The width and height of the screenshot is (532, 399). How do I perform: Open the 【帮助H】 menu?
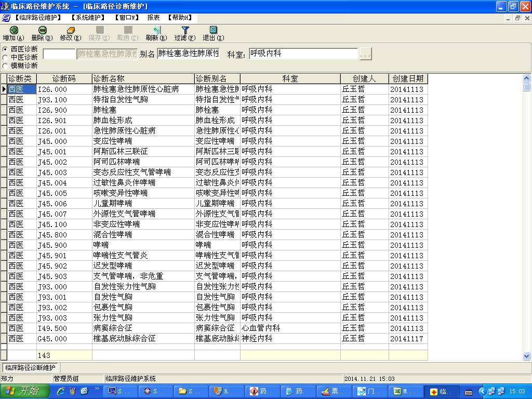[180, 18]
